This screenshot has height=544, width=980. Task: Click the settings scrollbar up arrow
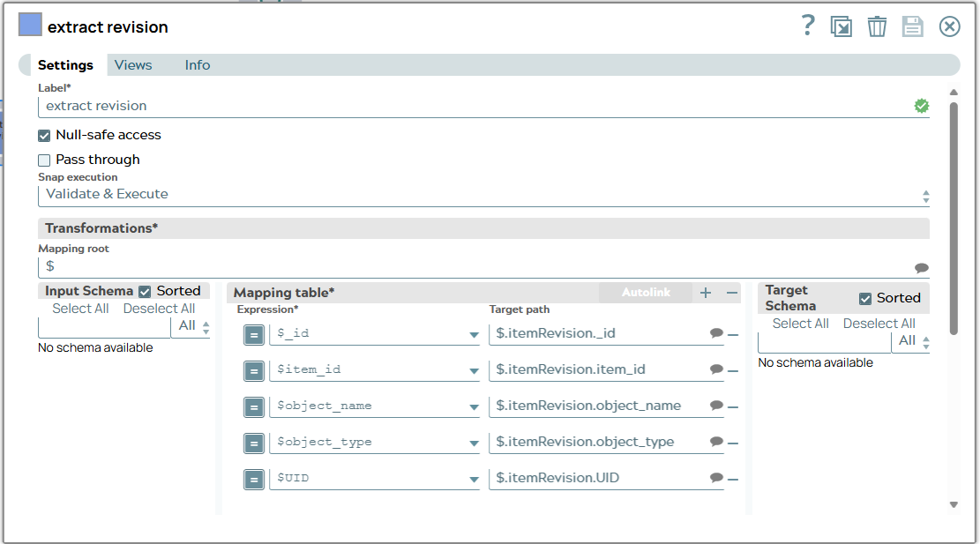954,93
